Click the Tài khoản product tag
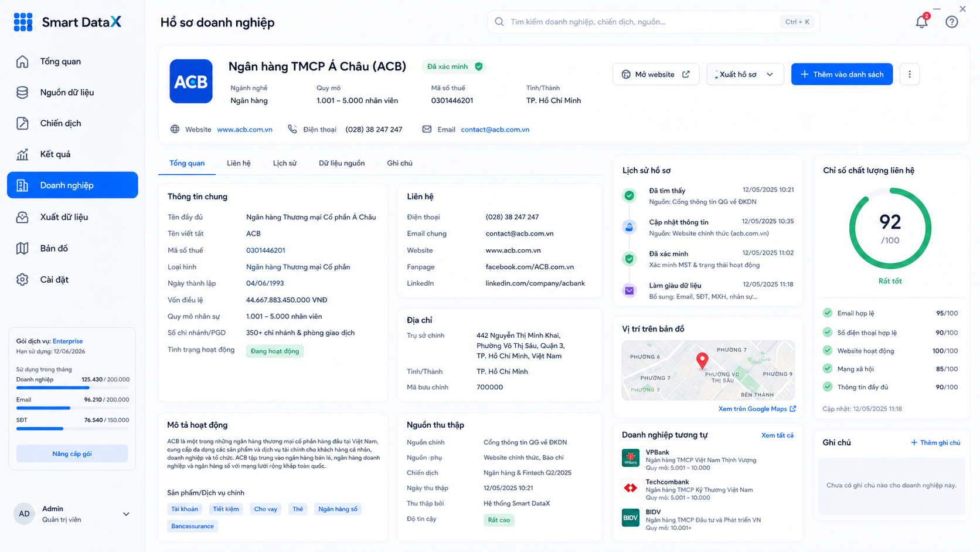Screen dimensions: 980x552 [x=185, y=509]
